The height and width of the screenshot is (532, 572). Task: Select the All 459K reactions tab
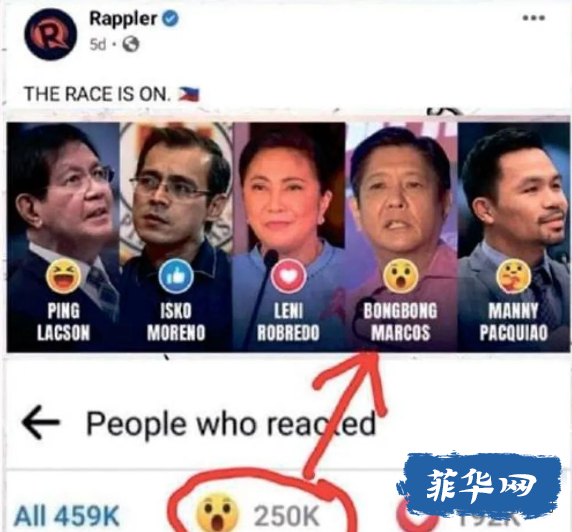(67, 516)
